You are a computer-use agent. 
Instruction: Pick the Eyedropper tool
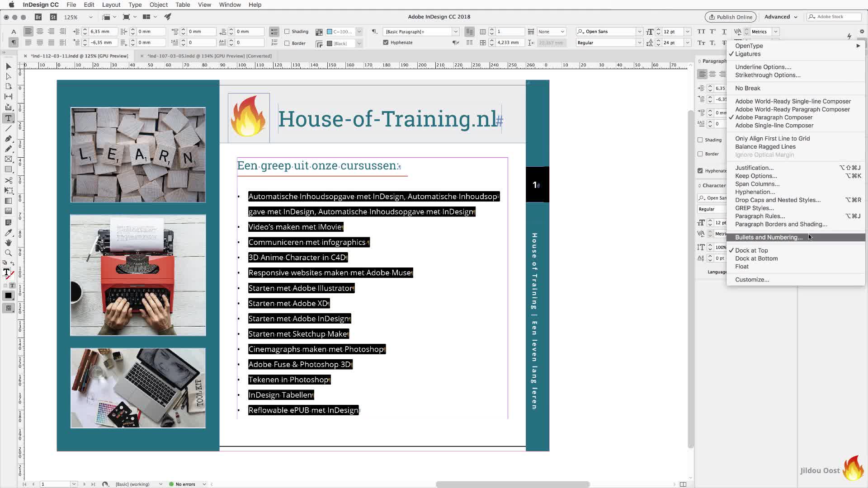(8, 233)
